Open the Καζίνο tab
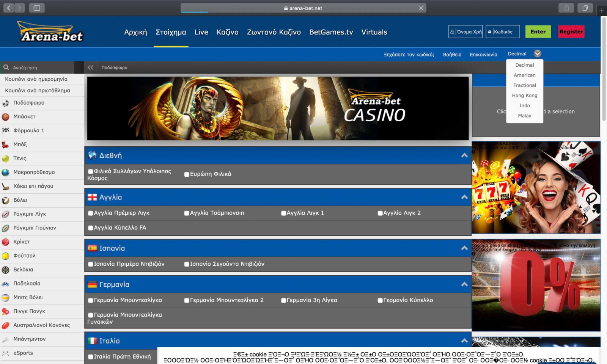The image size is (607, 364). 228,32
